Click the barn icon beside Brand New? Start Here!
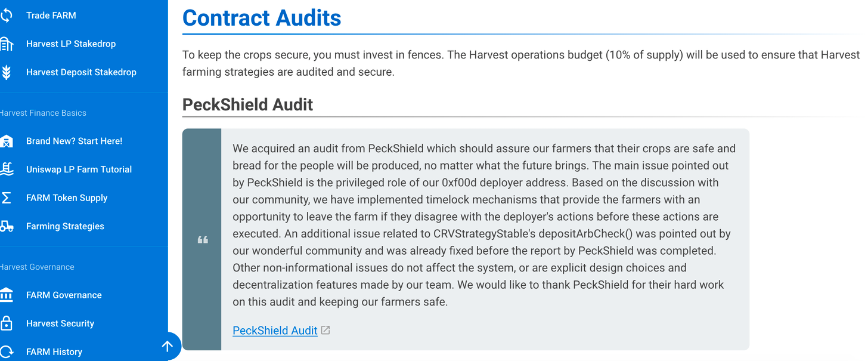This screenshot has height=361, width=868. coord(6,141)
